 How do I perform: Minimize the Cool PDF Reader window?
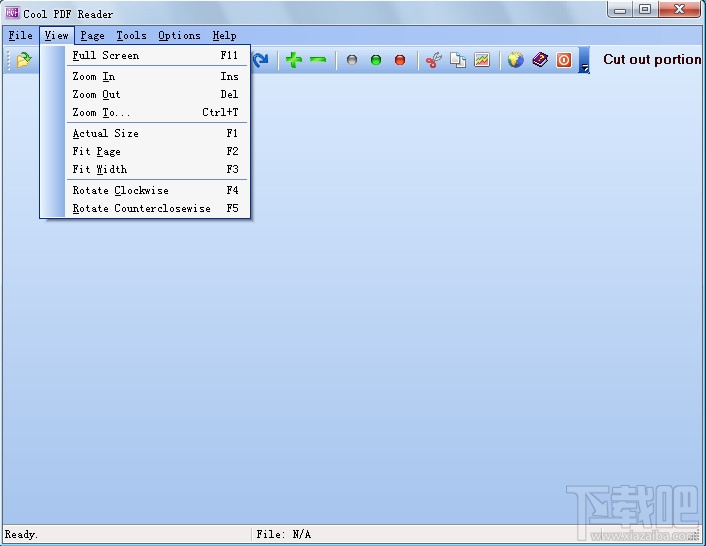[x=620, y=9]
